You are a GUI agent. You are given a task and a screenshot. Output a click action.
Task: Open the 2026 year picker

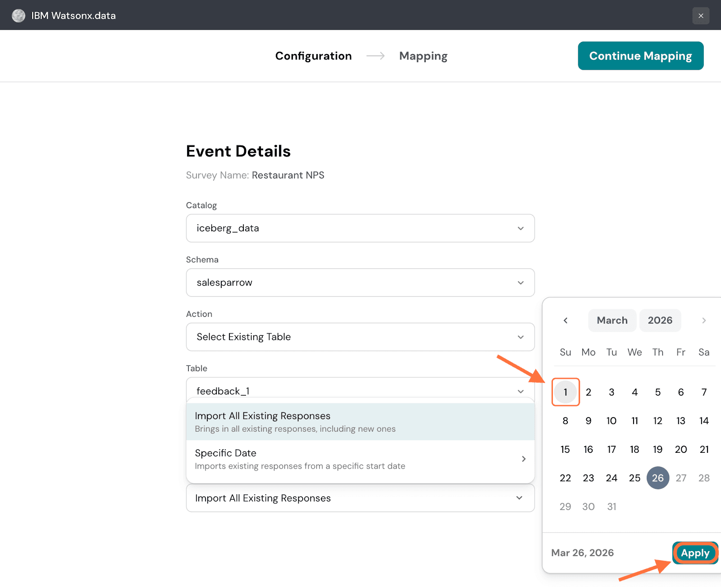coord(660,320)
